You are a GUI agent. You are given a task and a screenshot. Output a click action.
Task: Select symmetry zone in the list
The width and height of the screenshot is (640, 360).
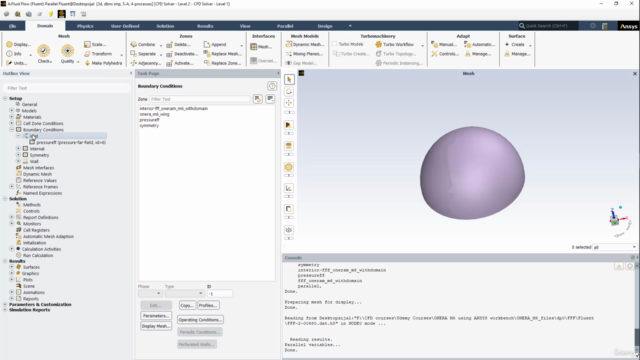[149, 126]
